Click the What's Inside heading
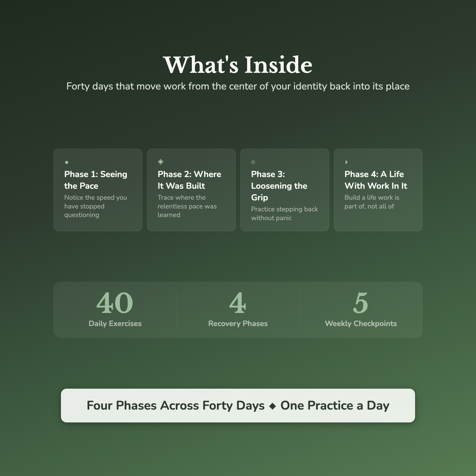Screen dimensions: 476x476 pos(238,65)
